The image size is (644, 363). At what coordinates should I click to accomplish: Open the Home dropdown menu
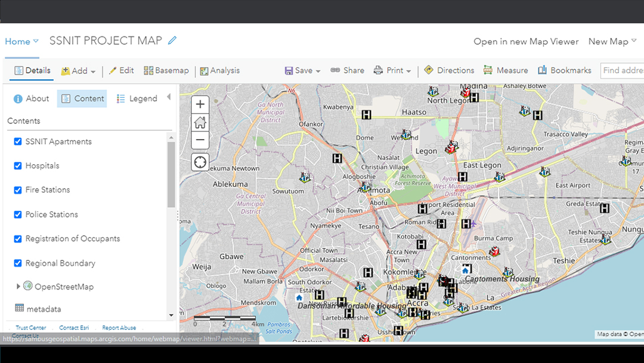pos(22,42)
